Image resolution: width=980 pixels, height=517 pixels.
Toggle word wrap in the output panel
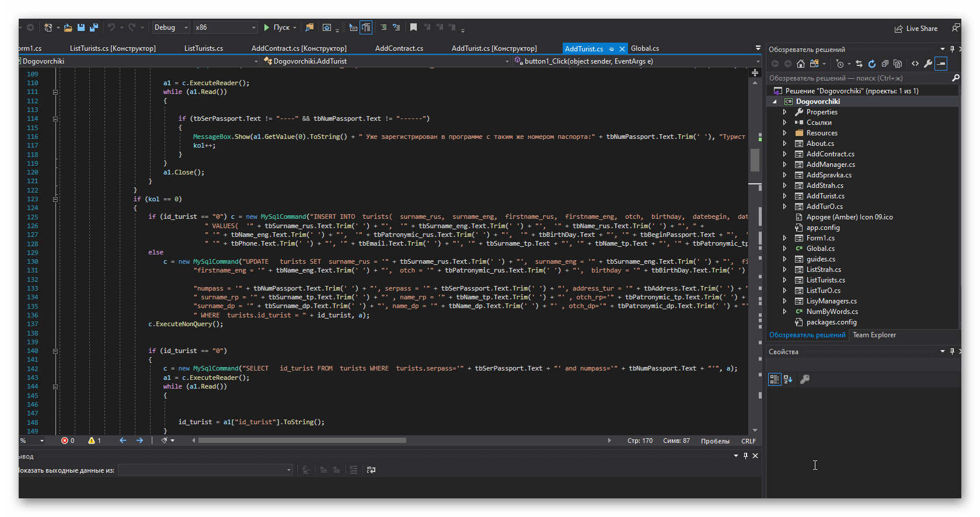coord(371,470)
